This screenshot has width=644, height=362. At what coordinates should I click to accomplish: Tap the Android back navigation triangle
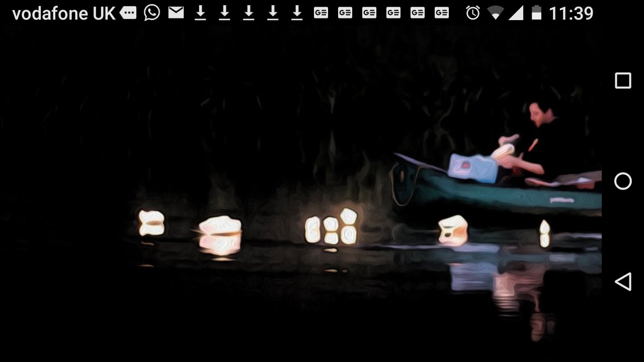click(623, 282)
